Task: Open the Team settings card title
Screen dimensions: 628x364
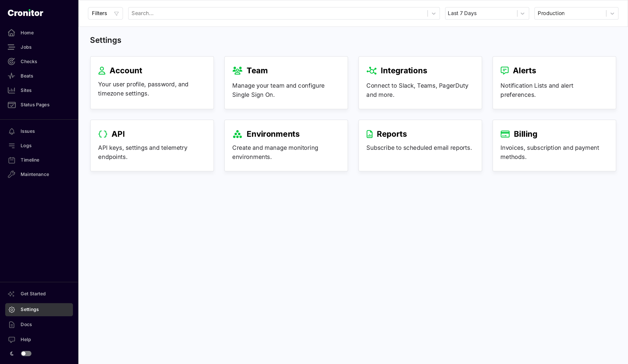Action: click(257, 71)
